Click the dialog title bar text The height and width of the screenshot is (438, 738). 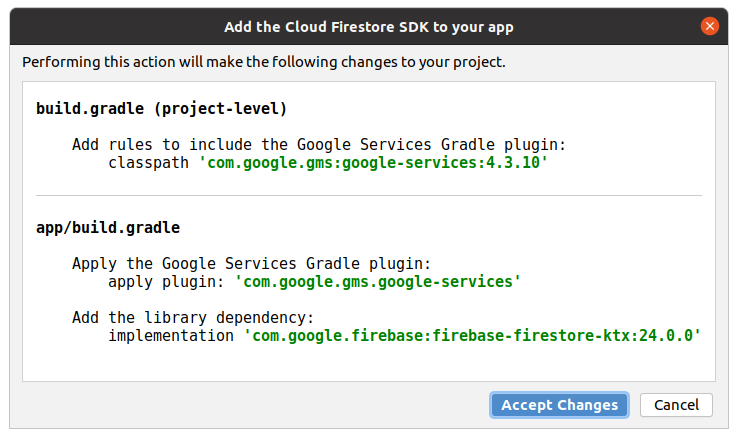coord(369,26)
